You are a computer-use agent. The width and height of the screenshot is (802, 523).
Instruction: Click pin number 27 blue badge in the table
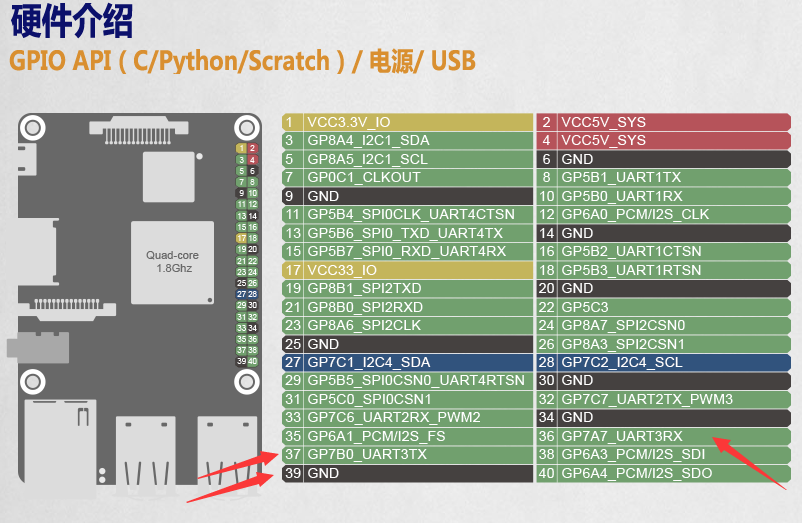(x=292, y=362)
